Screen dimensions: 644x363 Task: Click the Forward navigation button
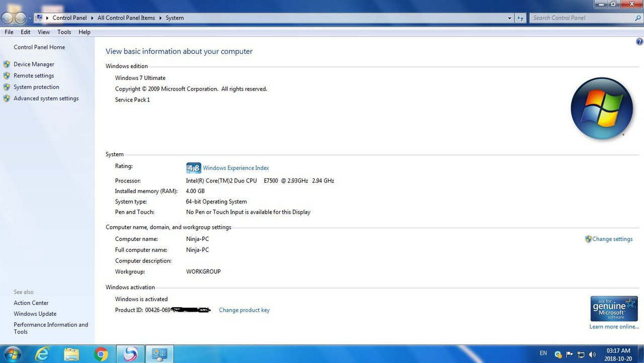20,18
